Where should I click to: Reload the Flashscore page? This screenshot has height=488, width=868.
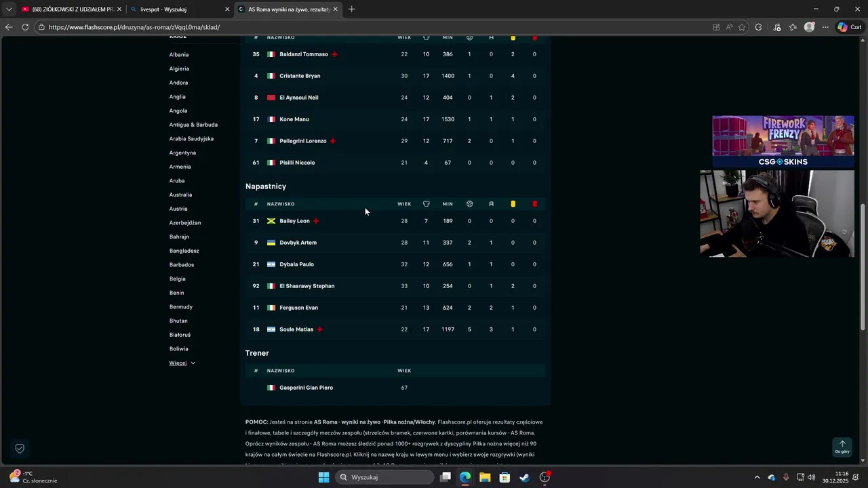(x=25, y=27)
